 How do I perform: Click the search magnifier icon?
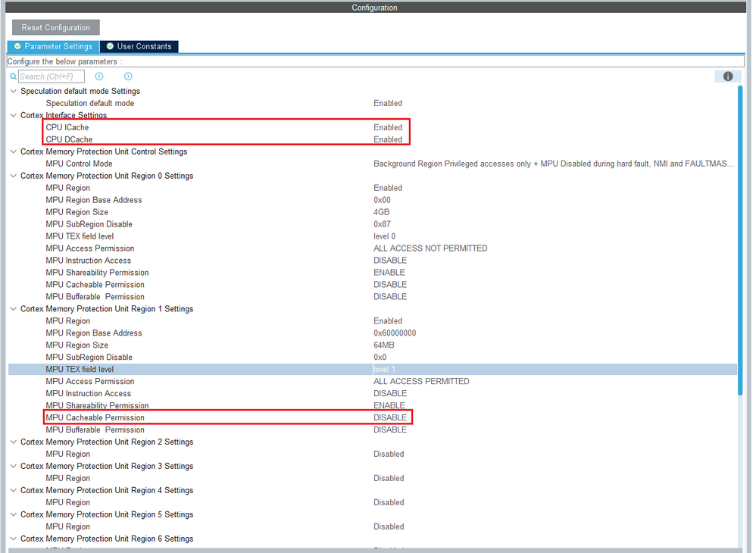(13, 77)
